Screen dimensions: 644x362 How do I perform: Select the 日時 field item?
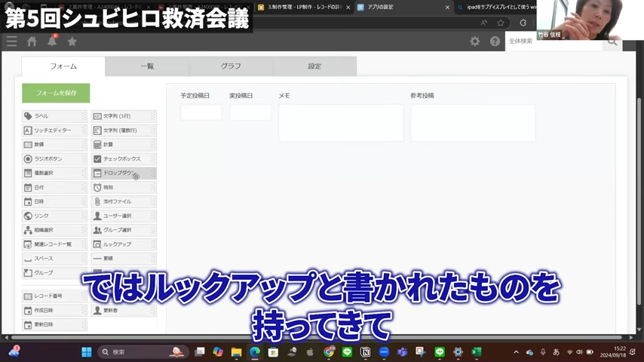coord(54,201)
